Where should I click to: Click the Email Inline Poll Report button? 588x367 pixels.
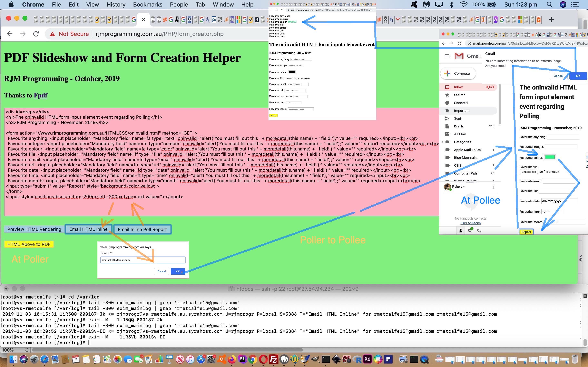(x=142, y=229)
